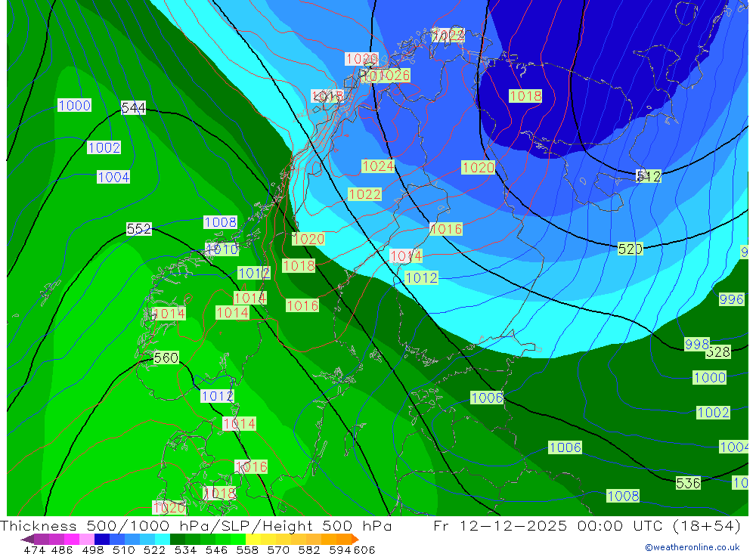This screenshot has height=554, width=756.
Task: Select the darkest green legend swatch
Action: (x=178, y=539)
